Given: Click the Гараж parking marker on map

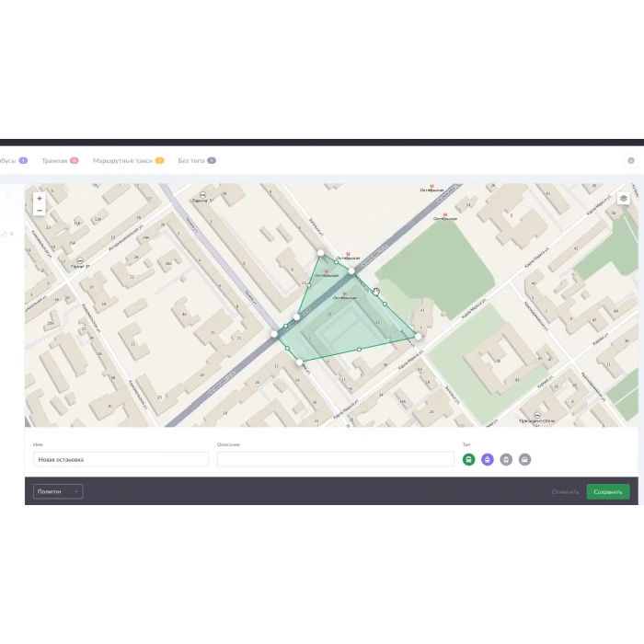Looking at the screenshot, I should pos(81,261).
